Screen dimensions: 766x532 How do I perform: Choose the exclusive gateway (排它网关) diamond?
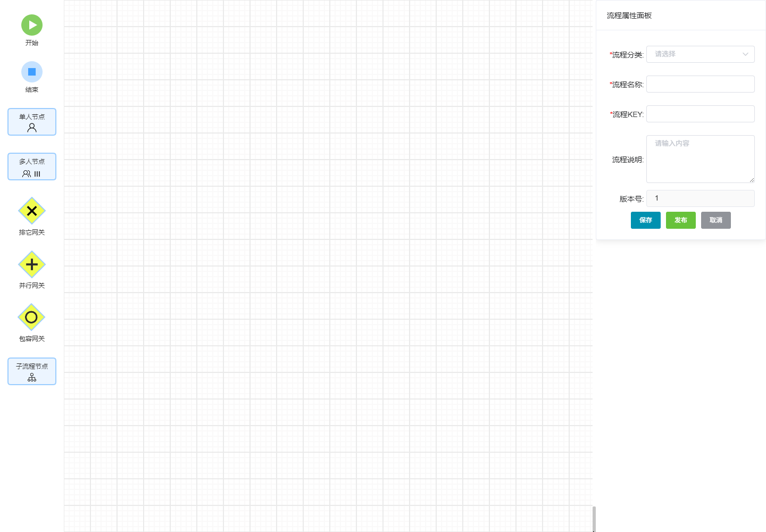(x=32, y=211)
